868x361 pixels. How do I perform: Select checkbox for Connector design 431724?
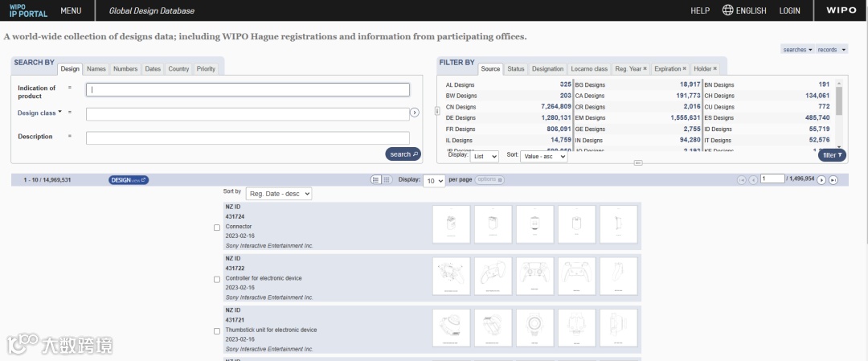(x=217, y=228)
